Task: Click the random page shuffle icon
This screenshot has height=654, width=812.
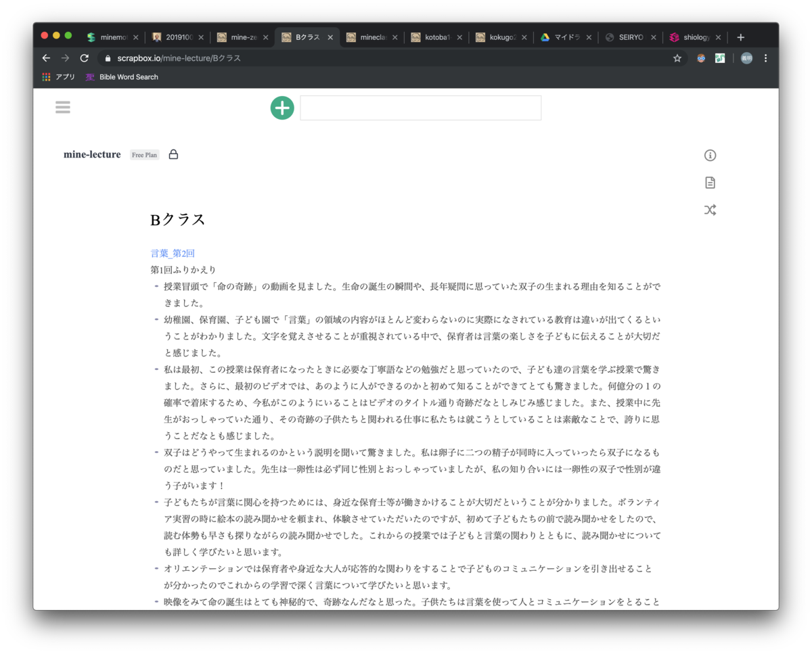Action: coord(710,210)
